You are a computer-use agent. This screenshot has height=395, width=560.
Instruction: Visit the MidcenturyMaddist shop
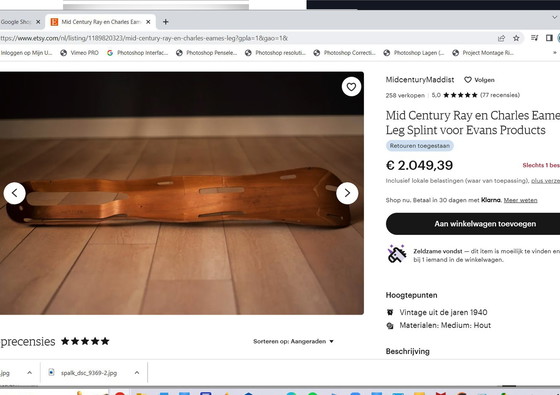(420, 80)
